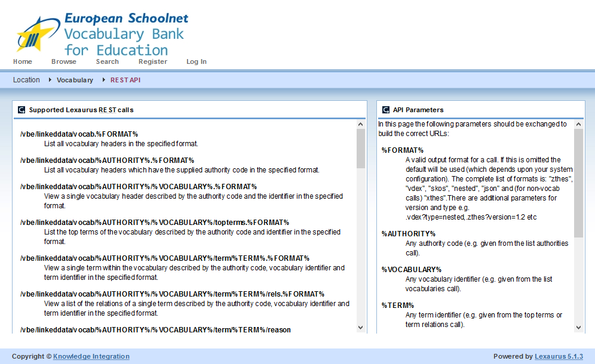Click up arrow of REST calls scrollbar
The height and width of the screenshot is (364, 595).
click(361, 124)
